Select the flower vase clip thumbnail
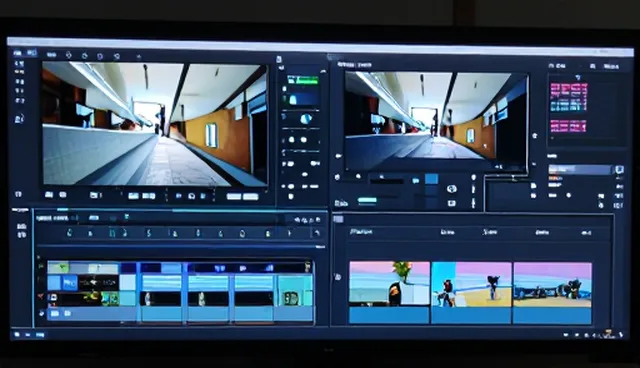Screen dimensions: 640x368 [x=389, y=284]
